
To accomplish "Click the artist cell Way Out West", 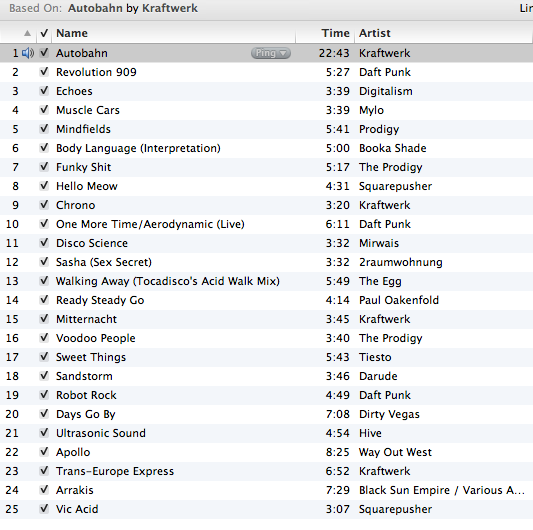I will pyautogui.click(x=395, y=452).
